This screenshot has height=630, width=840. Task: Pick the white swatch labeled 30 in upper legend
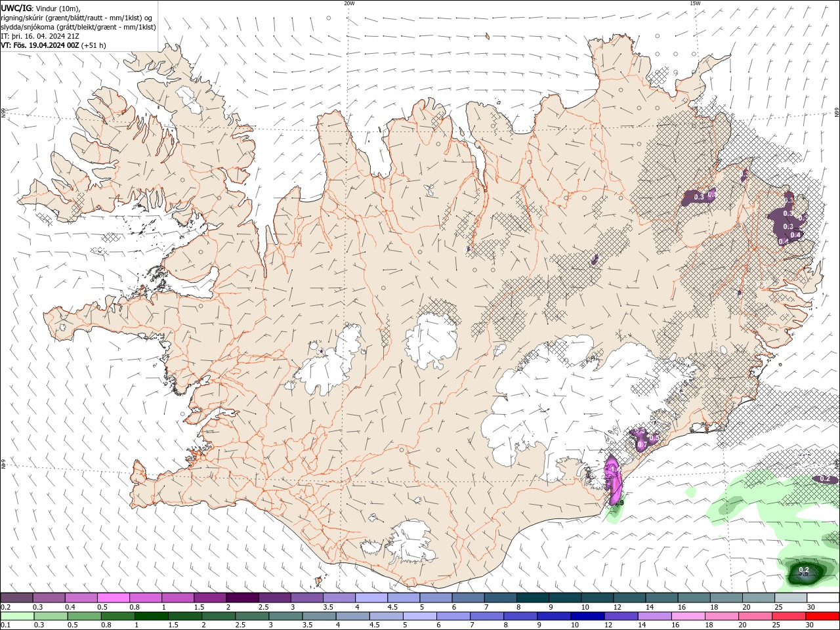(x=823, y=598)
